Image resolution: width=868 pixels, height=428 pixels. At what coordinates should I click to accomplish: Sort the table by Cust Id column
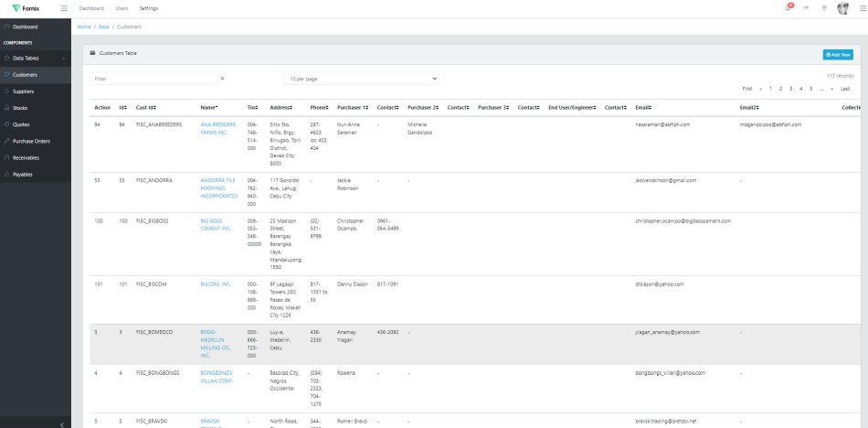(x=146, y=108)
